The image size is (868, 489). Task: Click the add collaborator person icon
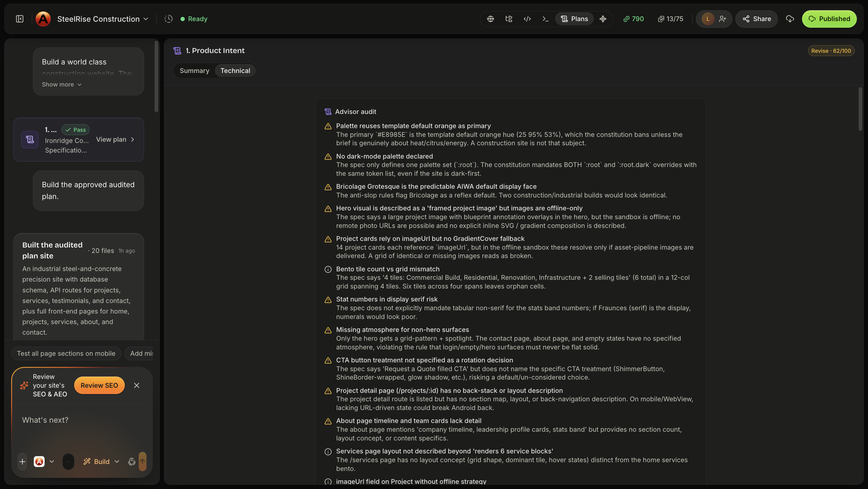(x=722, y=19)
